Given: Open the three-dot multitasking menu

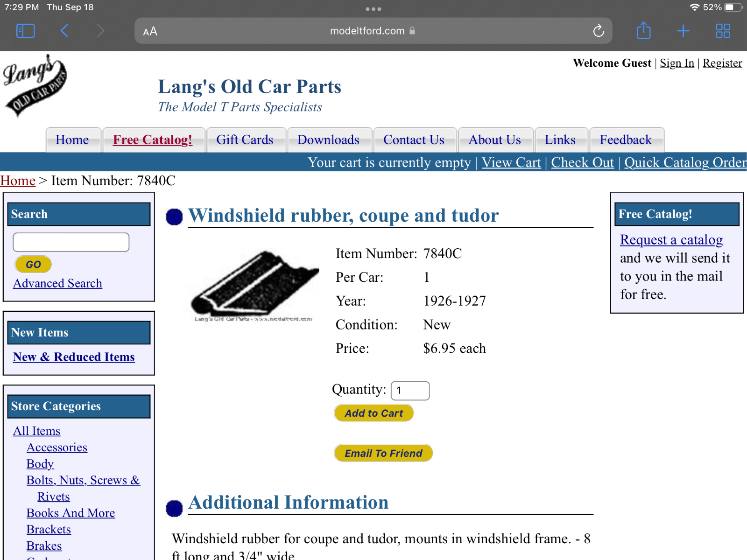Looking at the screenshot, I should [373, 9].
